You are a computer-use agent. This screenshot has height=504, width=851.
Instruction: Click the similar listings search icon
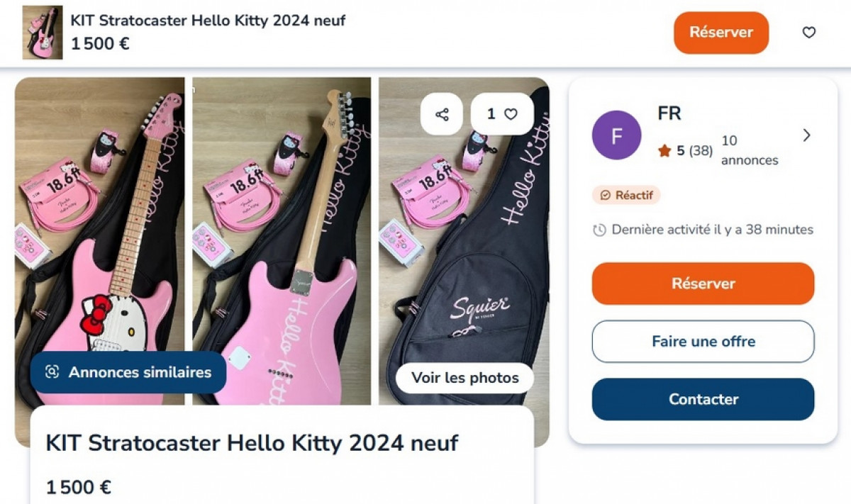tap(52, 372)
